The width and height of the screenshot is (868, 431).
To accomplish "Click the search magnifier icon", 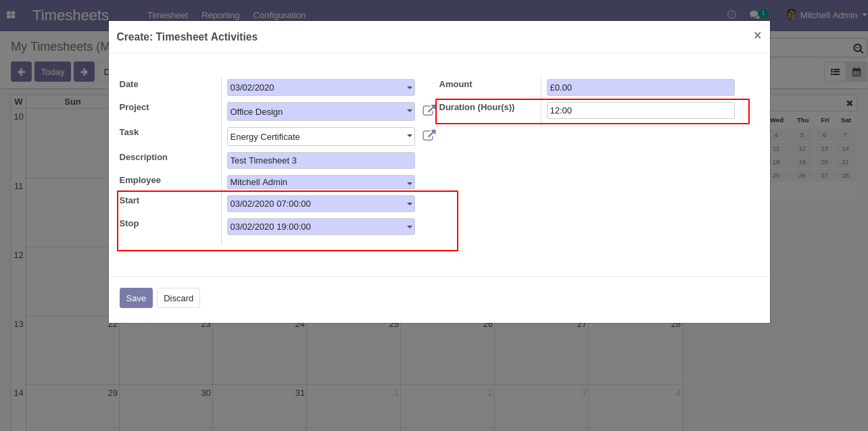I will 858,49.
